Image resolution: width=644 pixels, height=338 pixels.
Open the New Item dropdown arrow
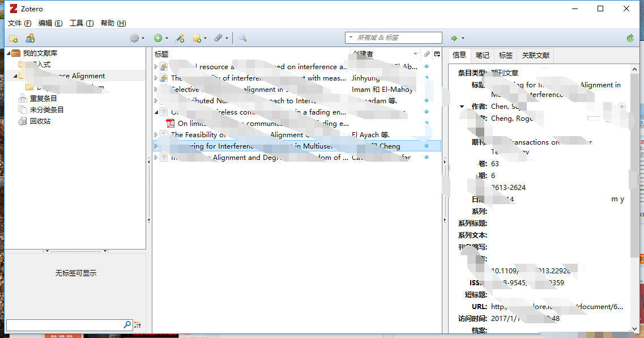click(167, 38)
